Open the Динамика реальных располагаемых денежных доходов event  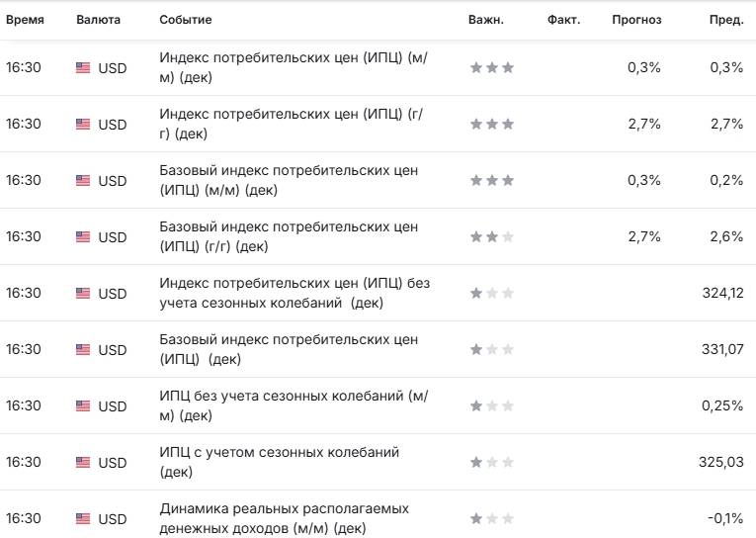(284, 518)
